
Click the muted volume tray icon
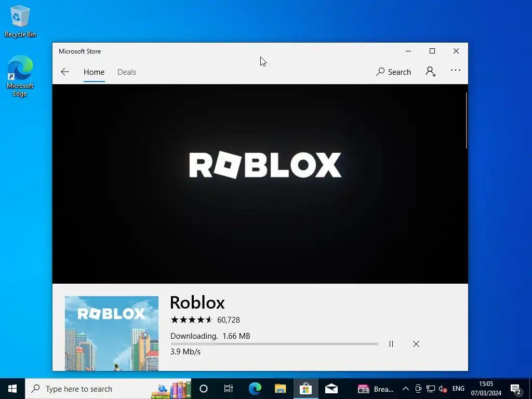pyautogui.click(x=443, y=389)
